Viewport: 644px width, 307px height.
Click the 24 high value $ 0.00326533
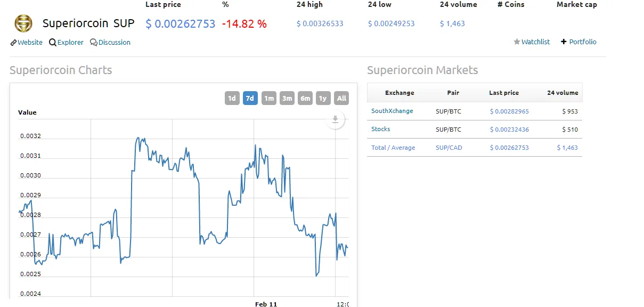(x=320, y=23)
